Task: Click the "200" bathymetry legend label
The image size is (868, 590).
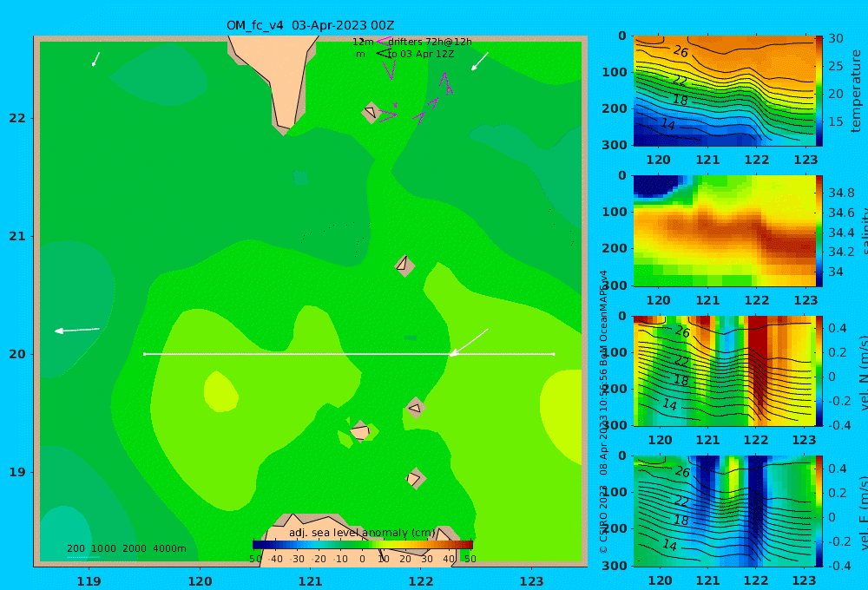Action: pyautogui.click(x=76, y=548)
